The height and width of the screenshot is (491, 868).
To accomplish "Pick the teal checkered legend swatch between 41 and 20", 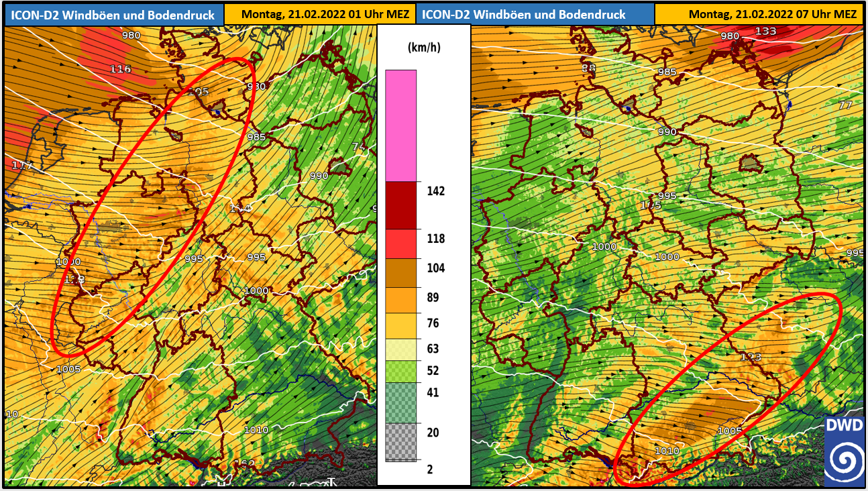I will pos(401,402).
